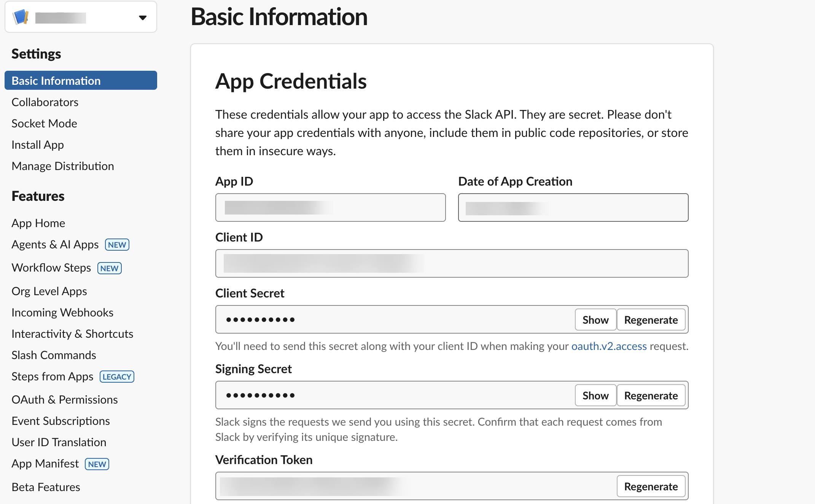Show the Client Secret
This screenshot has height=504, width=815.
tap(595, 320)
